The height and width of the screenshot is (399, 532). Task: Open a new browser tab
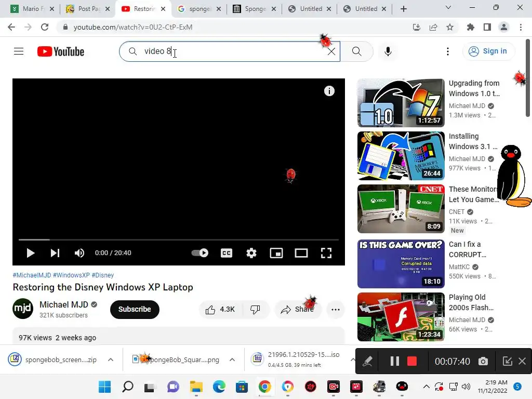tap(403, 9)
